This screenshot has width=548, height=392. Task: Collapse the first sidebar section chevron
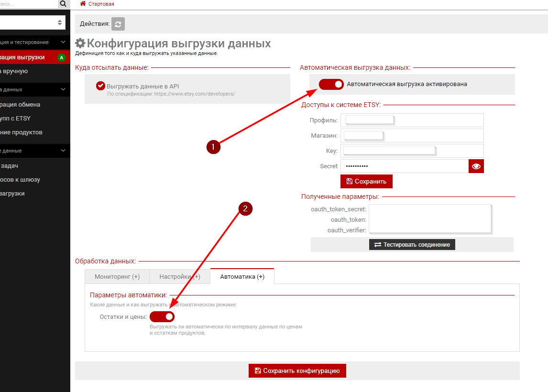pos(63,43)
